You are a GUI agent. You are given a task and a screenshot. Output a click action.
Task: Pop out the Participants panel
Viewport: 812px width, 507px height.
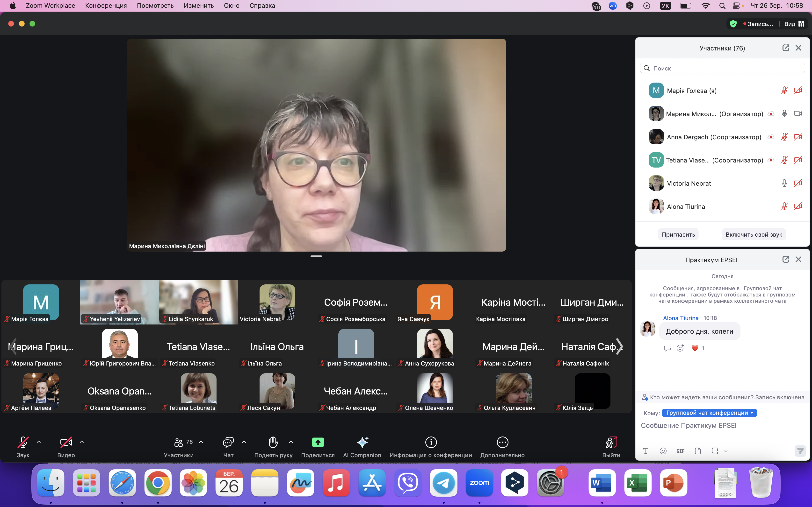pyautogui.click(x=785, y=48)
